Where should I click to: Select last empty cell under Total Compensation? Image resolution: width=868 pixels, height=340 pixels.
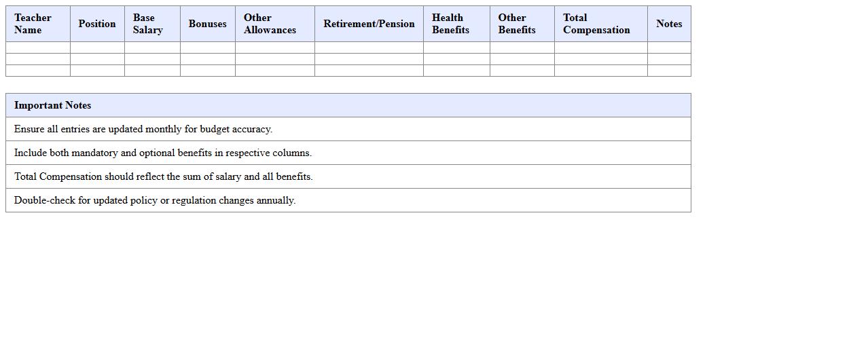[x=600, y=71]
